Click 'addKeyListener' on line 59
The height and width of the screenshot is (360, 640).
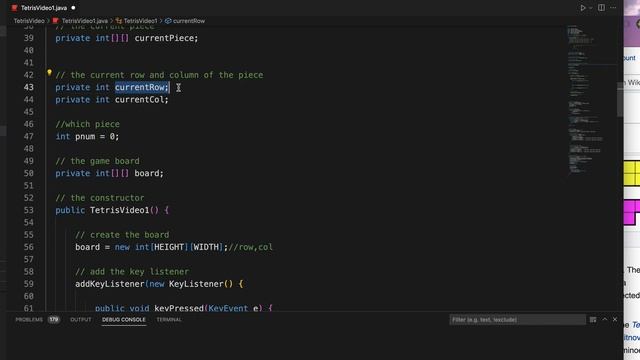(110, 284)
